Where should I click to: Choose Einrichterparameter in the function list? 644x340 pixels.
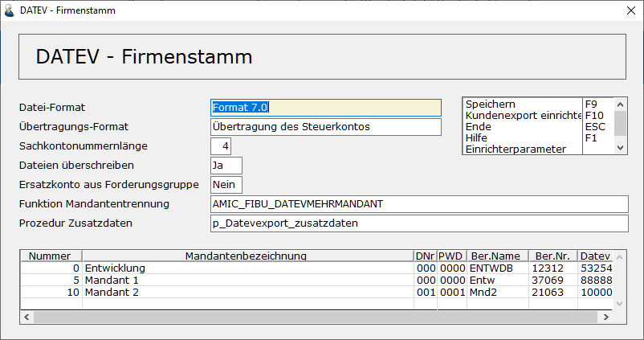click(x=523, y=149)
